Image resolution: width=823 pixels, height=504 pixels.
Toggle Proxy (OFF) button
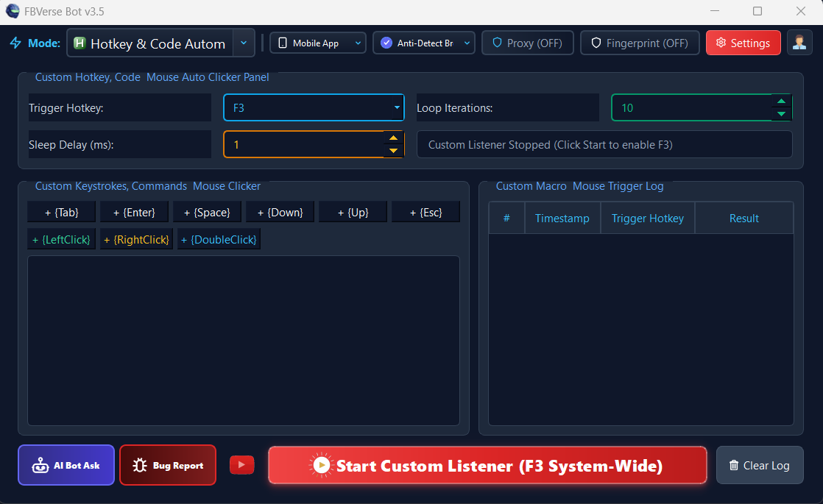(528, 43)
